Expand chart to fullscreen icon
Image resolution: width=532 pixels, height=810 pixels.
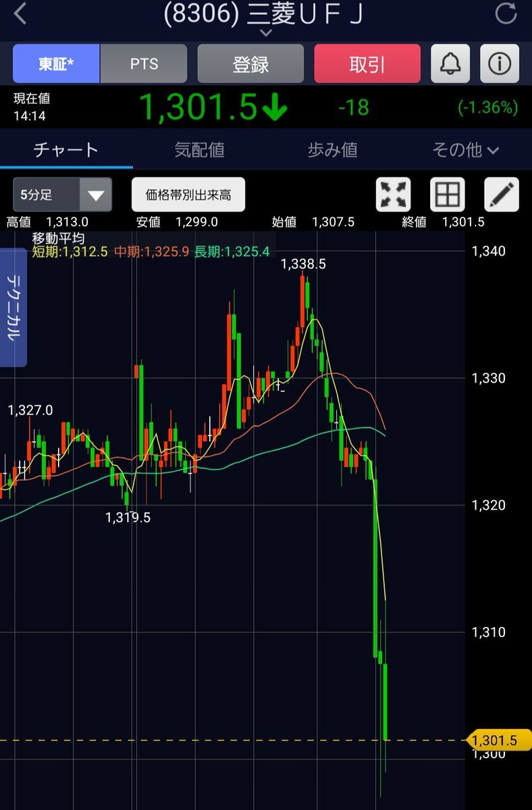tap(393, 195)
